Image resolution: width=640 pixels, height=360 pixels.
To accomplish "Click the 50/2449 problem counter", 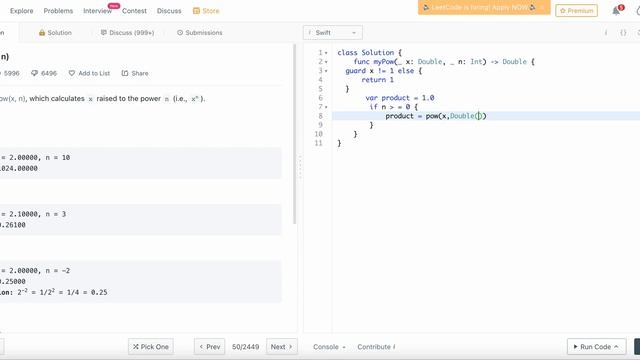I will point(245,347).
